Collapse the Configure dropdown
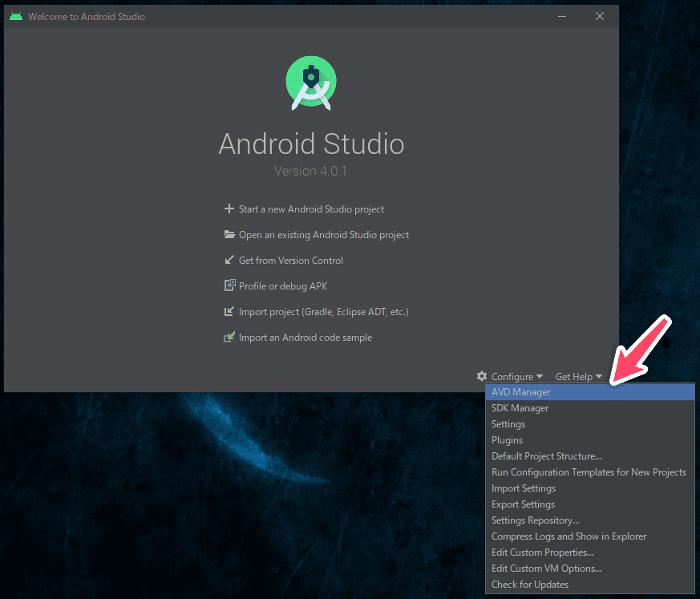This screenshot has width=700, height=599. 517,377
